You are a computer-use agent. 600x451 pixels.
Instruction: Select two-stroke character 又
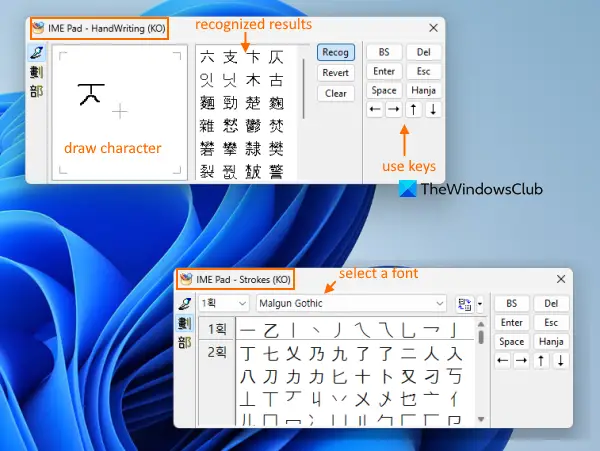coord(408,377)
